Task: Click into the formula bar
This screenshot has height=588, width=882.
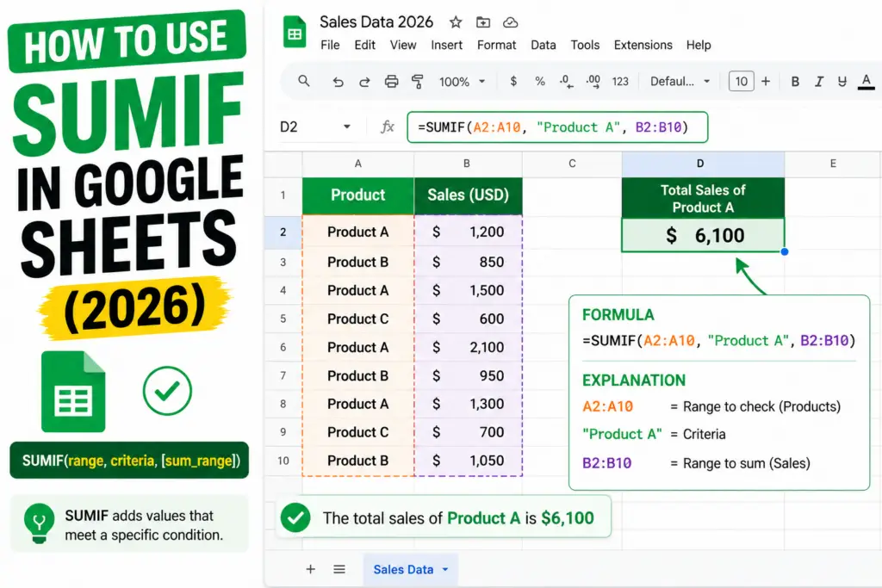Action: click(x=557, y=127)
